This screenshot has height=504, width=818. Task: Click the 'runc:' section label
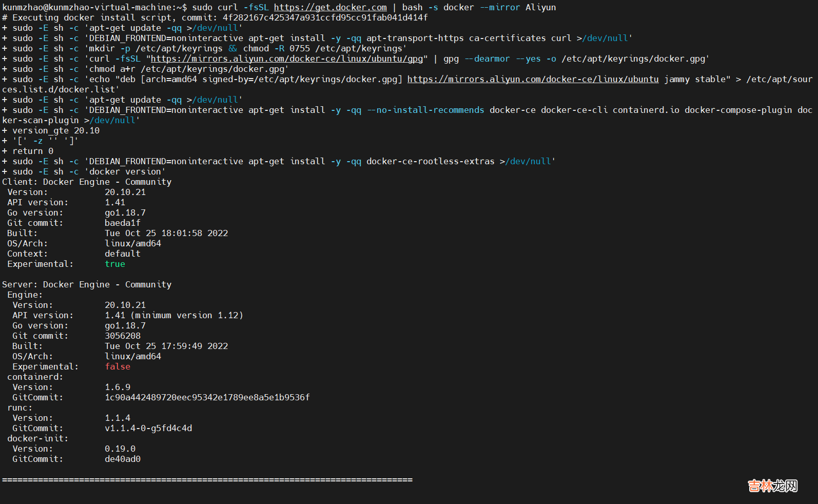coord(20,408)
